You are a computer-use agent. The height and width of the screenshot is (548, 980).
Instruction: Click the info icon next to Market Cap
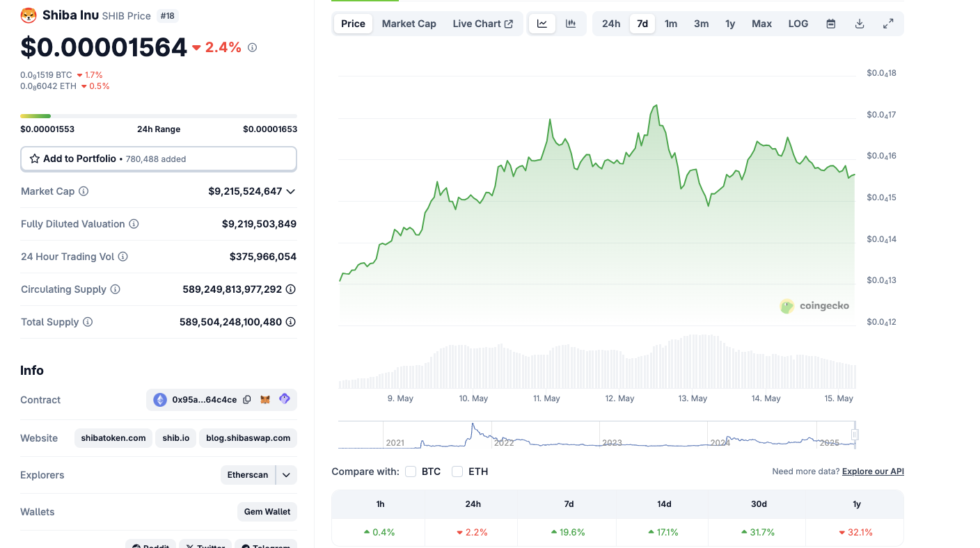point(84,191)
